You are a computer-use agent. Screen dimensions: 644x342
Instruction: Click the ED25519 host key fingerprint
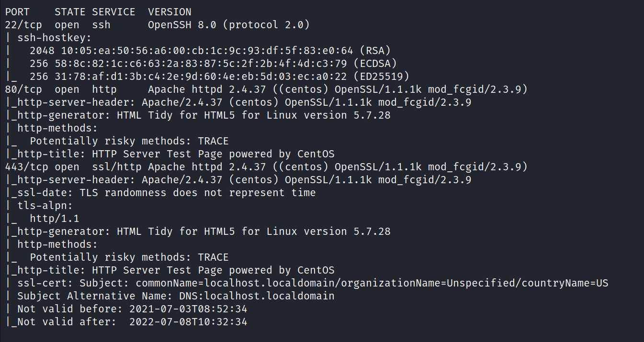point(203,77)
